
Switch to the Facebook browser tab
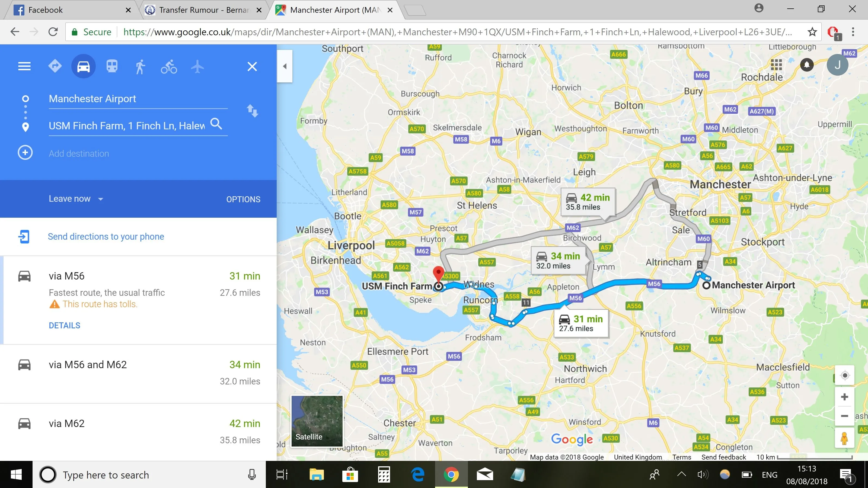[71, 10]
